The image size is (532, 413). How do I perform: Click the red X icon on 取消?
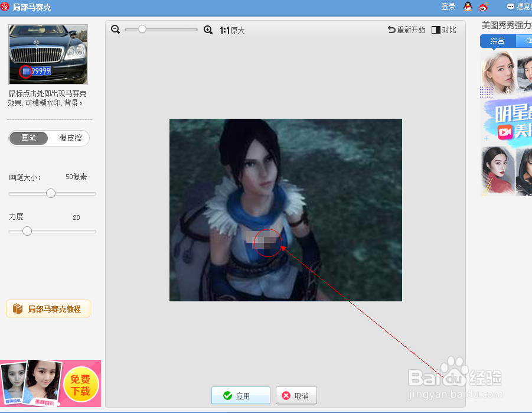point(286,395)
